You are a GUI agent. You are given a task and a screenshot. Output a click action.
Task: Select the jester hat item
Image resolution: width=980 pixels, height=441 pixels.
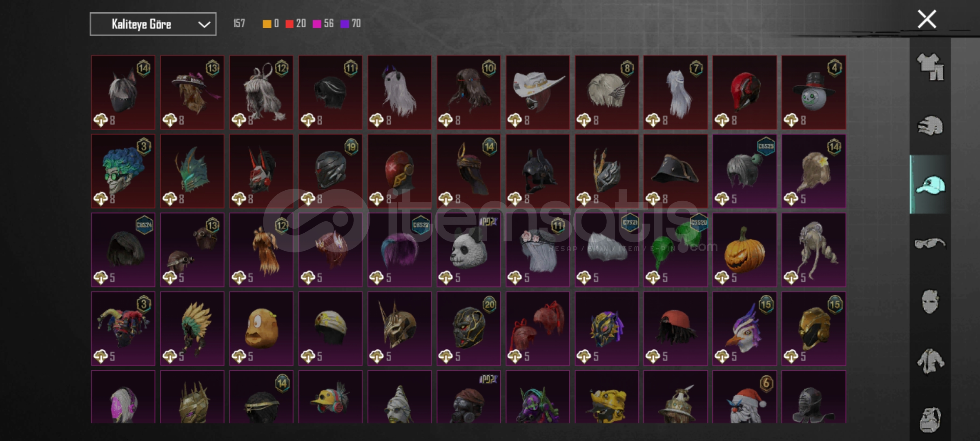point(123,328)
